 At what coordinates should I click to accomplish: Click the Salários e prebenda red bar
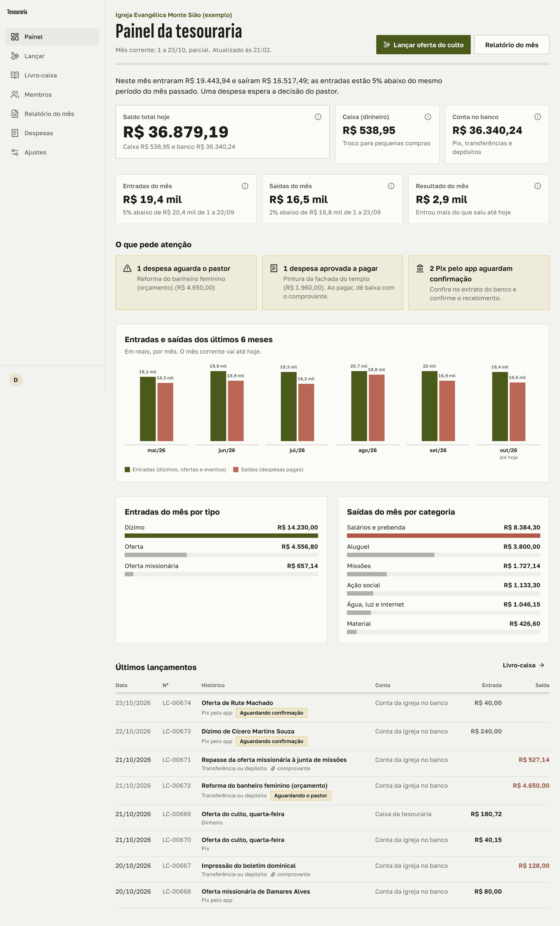point(444,535)
